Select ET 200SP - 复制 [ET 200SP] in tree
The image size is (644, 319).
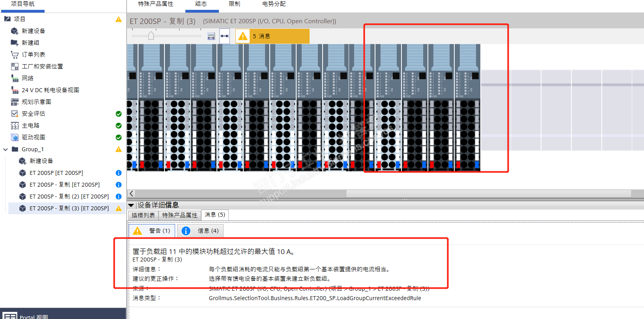coord(65,185)
